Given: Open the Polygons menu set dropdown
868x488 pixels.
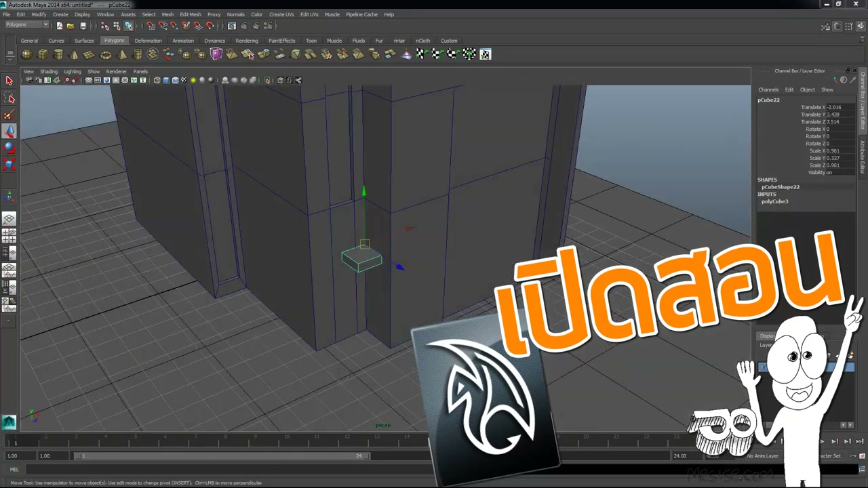Looking at the screenshot, I should pyautogui.click(x=26, y=25).
